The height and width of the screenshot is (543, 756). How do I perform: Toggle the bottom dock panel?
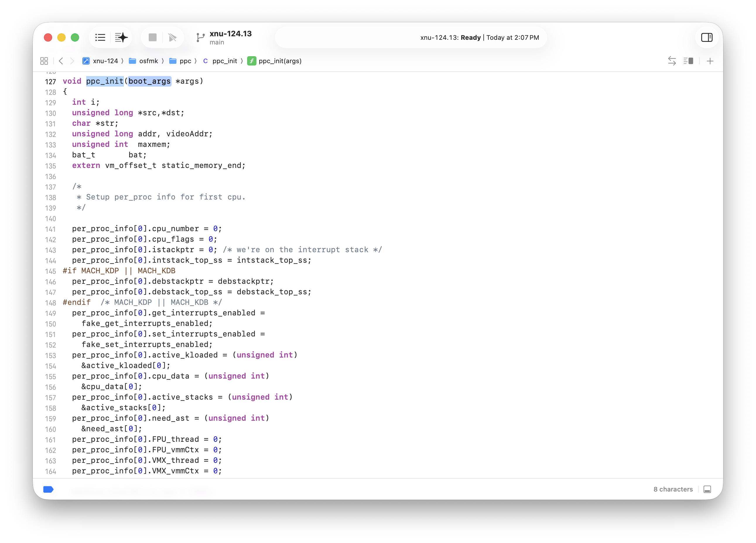pyautogui.click(x=707, y=489)
